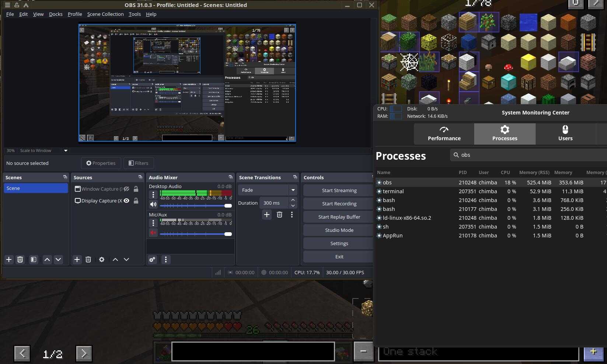Increase transition duration with up arrow
Image resolution: width=607 pixels, height=364 pixels.
pos(293,200)
